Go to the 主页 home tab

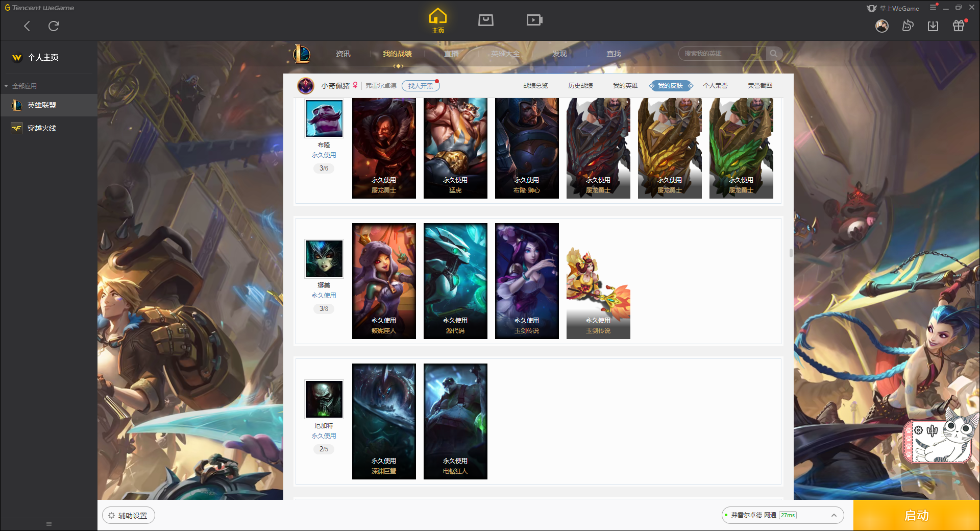pyautogui.click(x=437, y=21)
